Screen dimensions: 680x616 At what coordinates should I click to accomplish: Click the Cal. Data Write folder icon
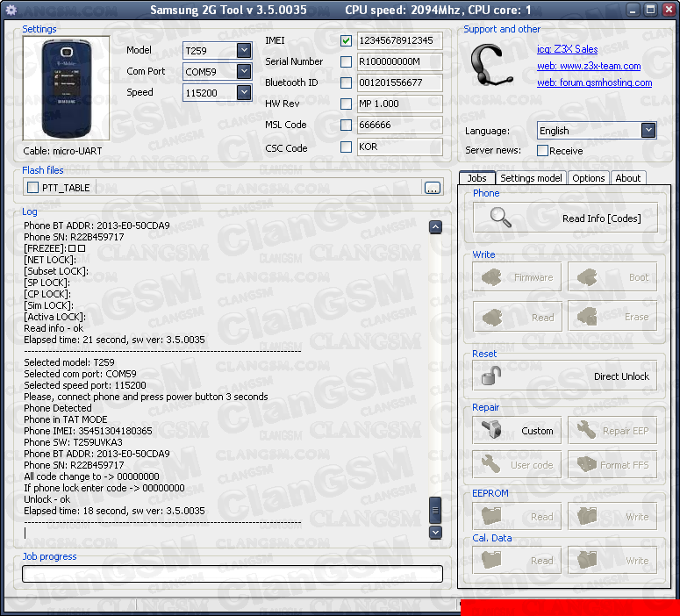[587, 560]
